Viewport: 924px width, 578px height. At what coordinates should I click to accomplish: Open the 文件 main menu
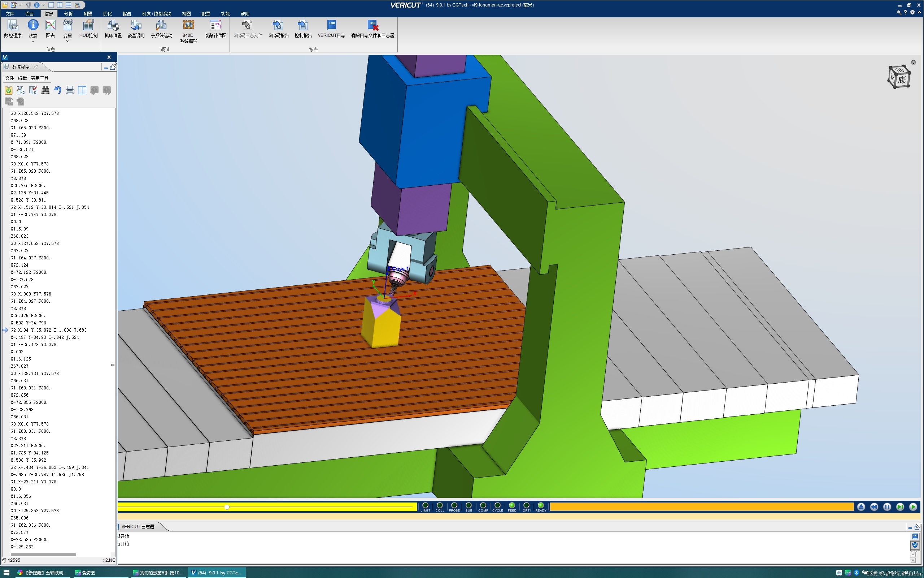10,14
